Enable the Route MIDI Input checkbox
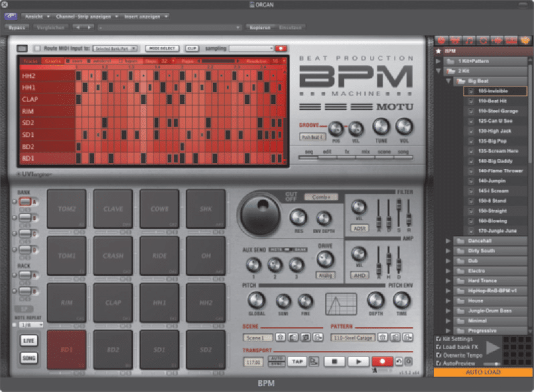The image size is (534, 392). click(x=38, y=48)
